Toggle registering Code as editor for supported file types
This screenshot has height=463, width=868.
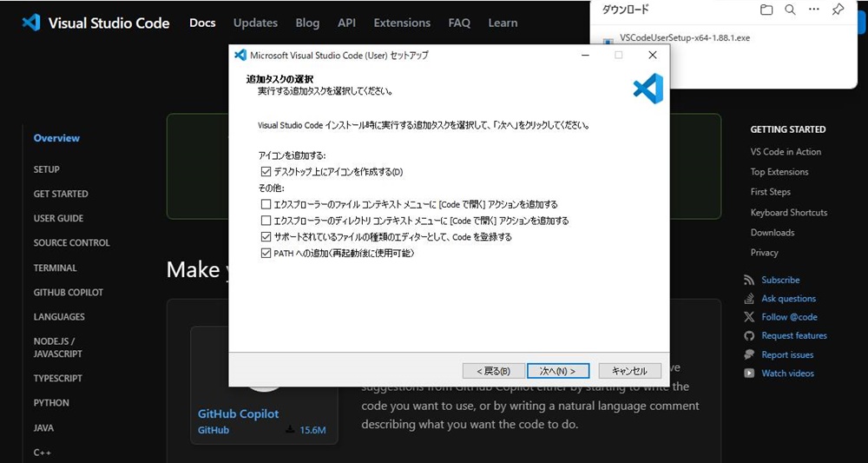click(266, 237)
